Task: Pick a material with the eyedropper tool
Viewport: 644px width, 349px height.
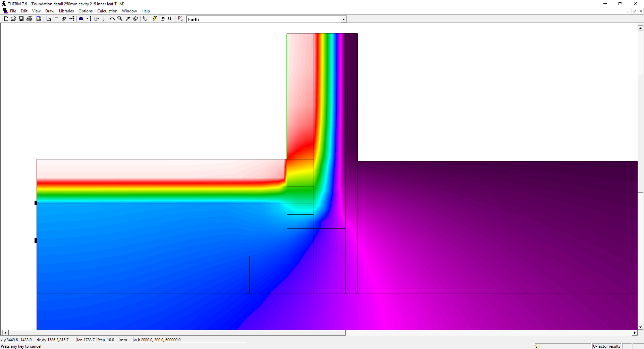Action: (128, 19)
